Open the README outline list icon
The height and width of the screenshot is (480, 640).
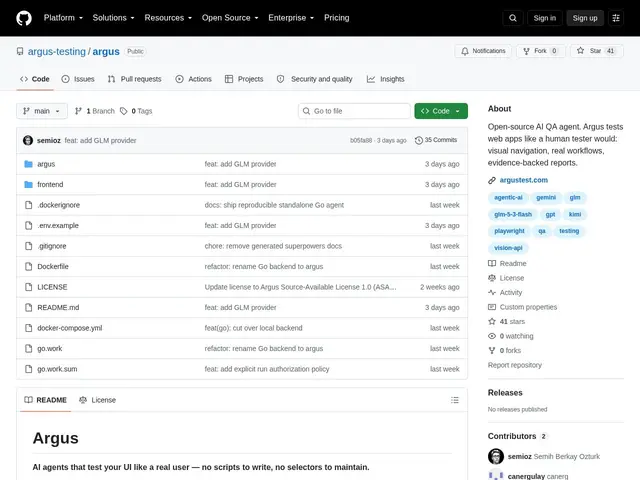(455, 400)
